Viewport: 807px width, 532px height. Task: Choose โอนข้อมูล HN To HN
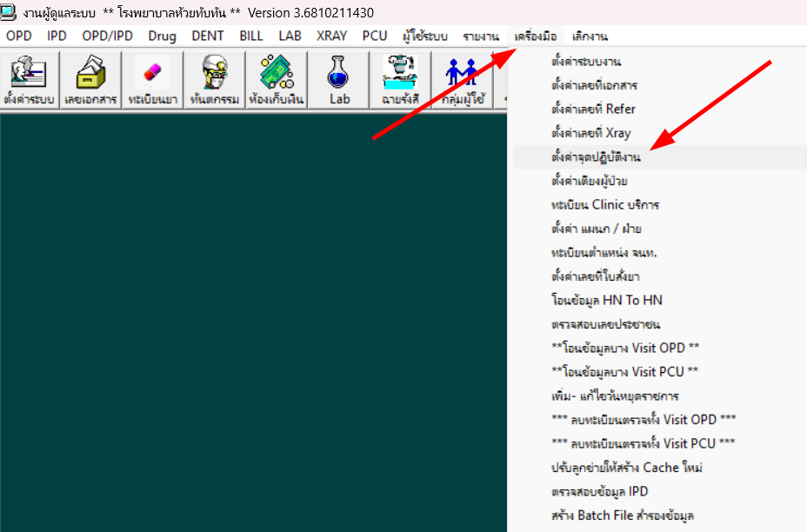click(607, 300)
